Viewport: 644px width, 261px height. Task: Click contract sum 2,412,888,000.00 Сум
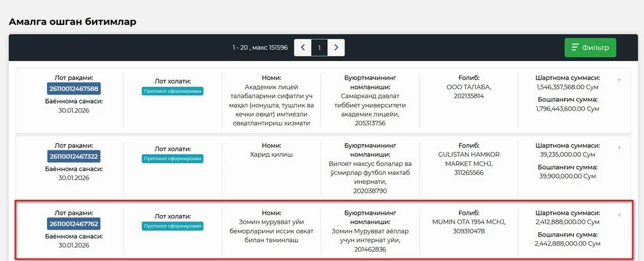568,222
